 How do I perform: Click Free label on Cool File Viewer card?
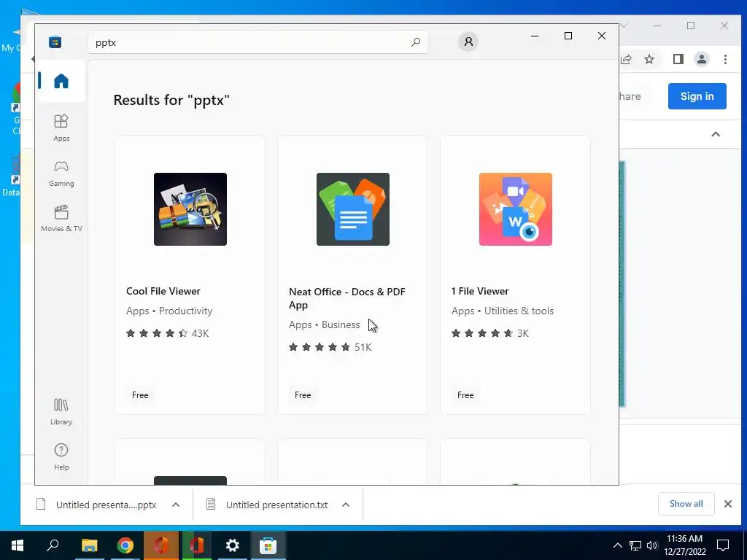[x=140, y=394]
